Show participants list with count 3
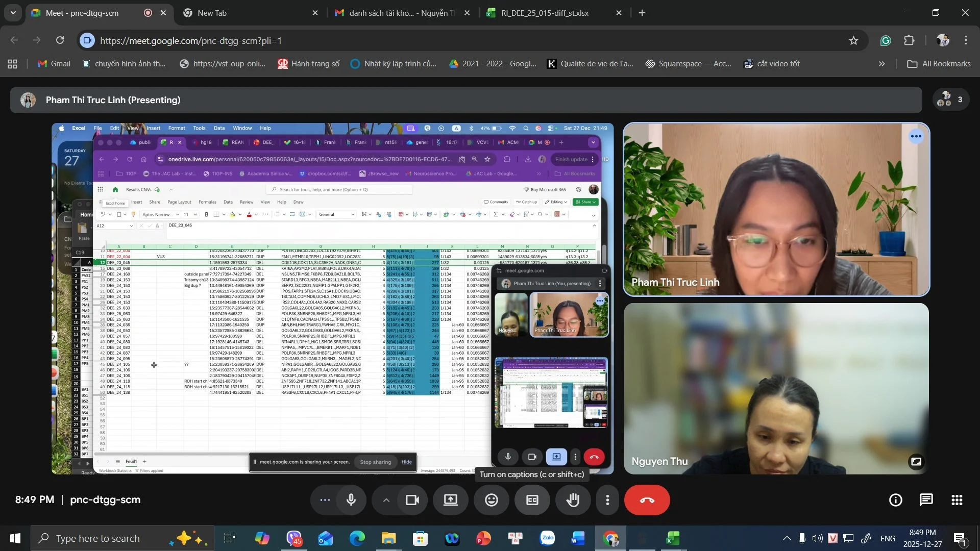 point(950,99)
